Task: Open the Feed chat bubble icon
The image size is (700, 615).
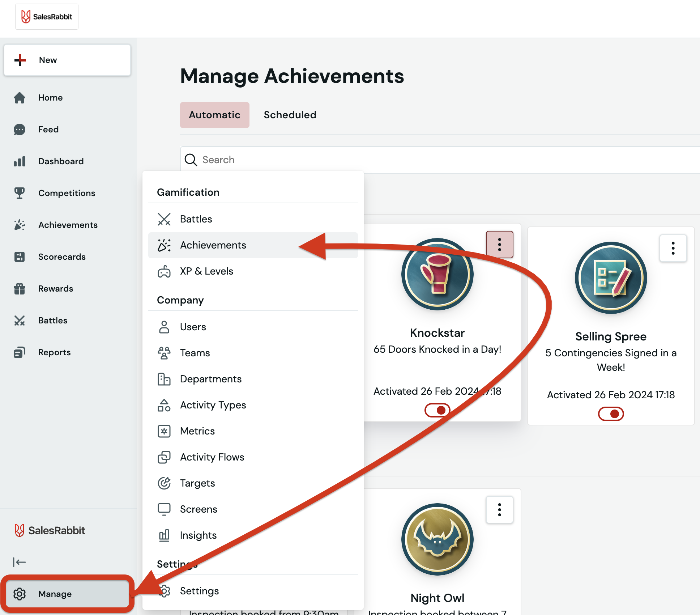Action: (x=20, y=130)
